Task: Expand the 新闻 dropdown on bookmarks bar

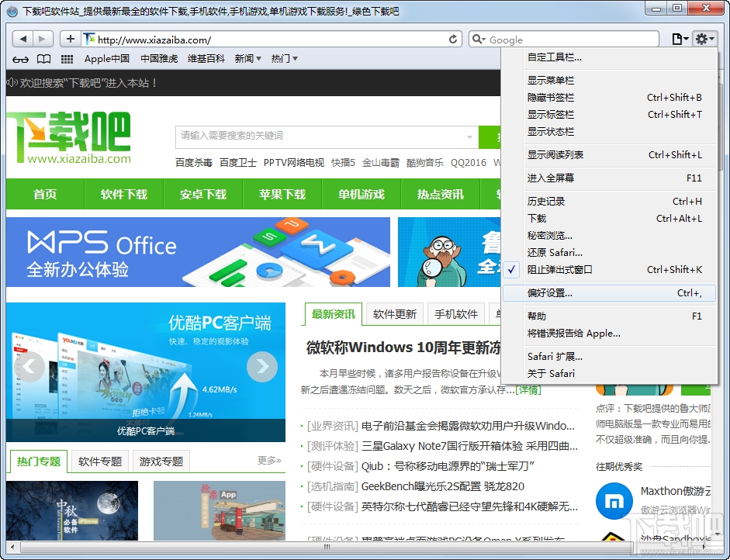Action: pyautogui.click(x=246, y=58)
